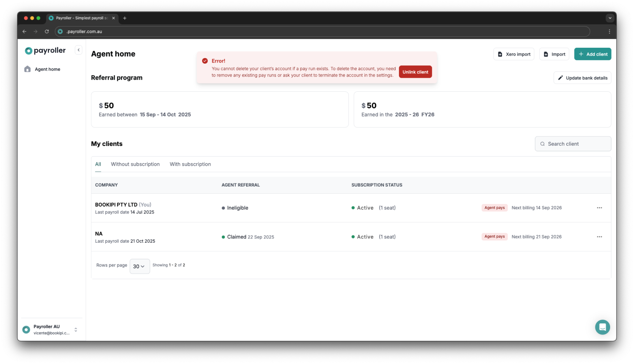Click Unlink client in error banner
The image size is (634, 364).
[x=415, y=72]
